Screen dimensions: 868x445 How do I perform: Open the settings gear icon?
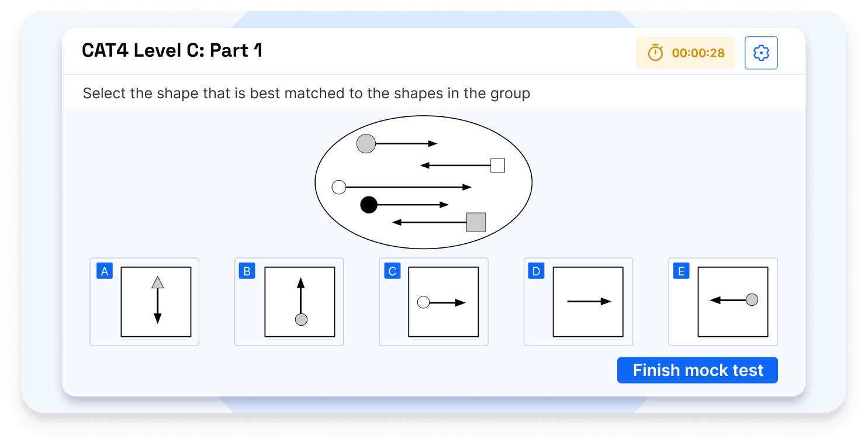point(761,53)
